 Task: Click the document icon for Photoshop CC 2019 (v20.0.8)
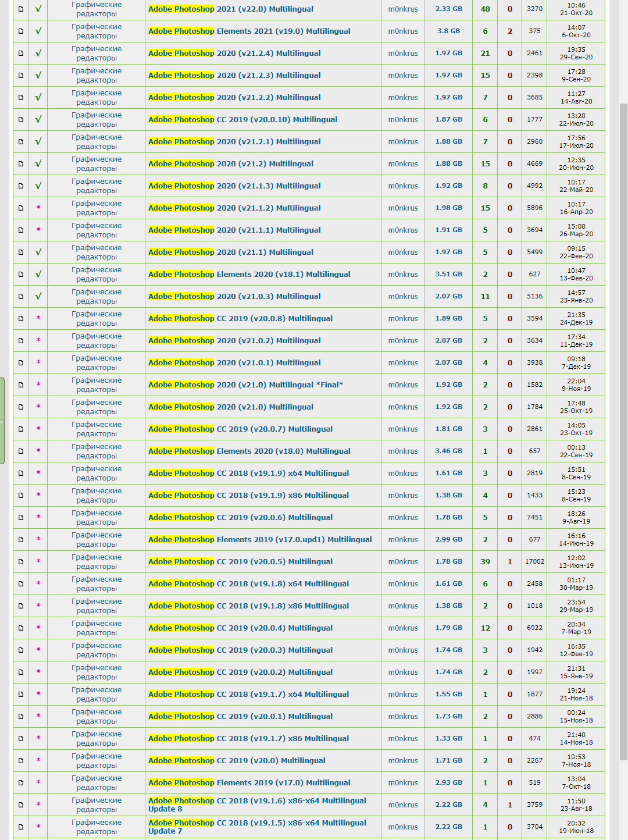tap(21, 319)
